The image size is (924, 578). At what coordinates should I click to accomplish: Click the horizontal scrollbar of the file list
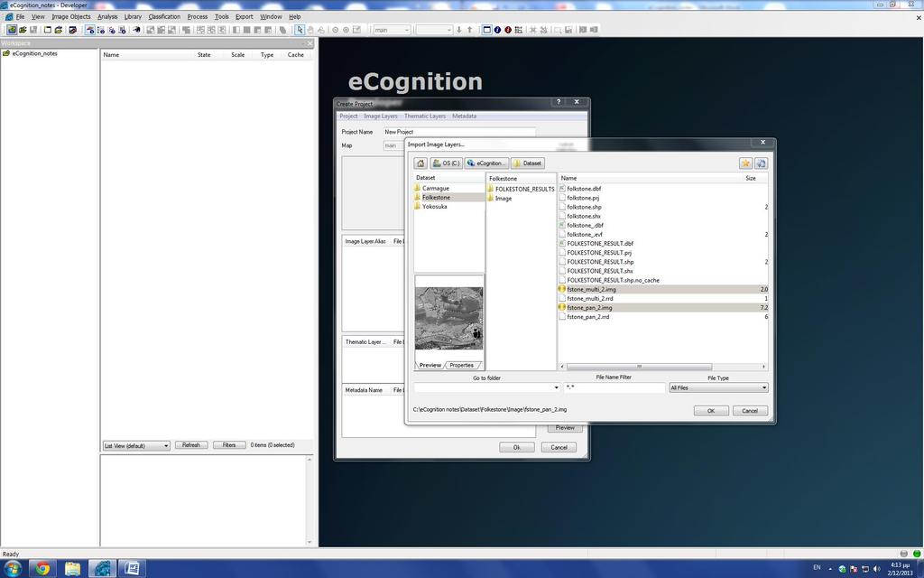(640, 367)
